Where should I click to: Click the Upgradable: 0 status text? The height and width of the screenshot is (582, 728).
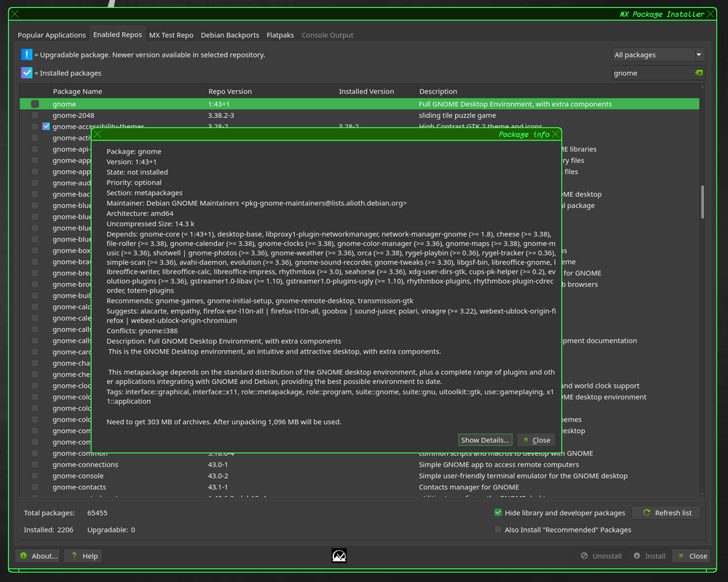[111, 530]
